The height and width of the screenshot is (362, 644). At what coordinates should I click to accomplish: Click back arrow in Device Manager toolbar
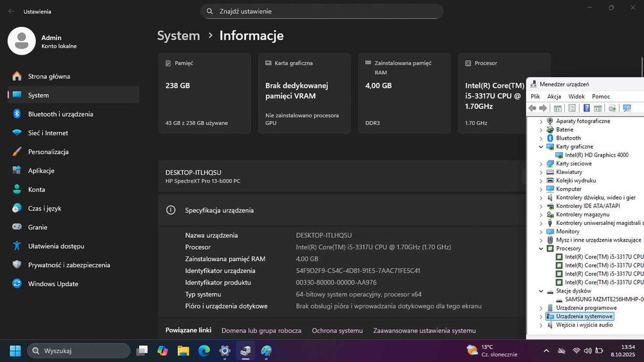533,108
